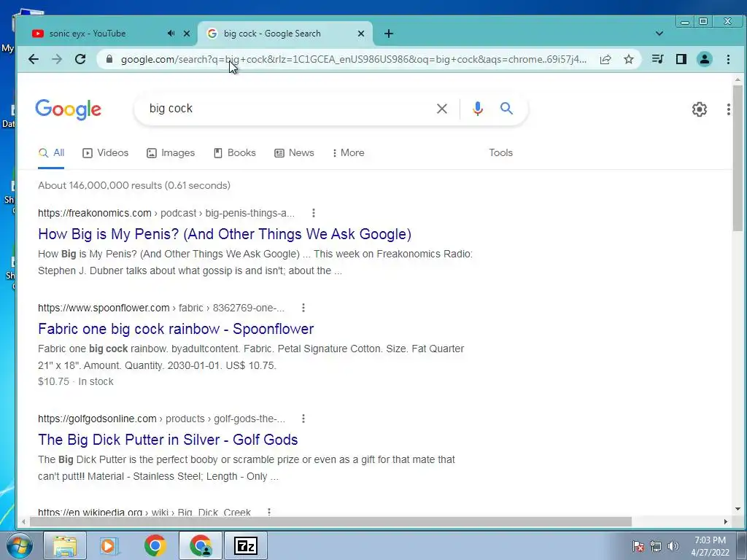Click into the Google search input field
This screenshot has width=747, height=560.
286,109
